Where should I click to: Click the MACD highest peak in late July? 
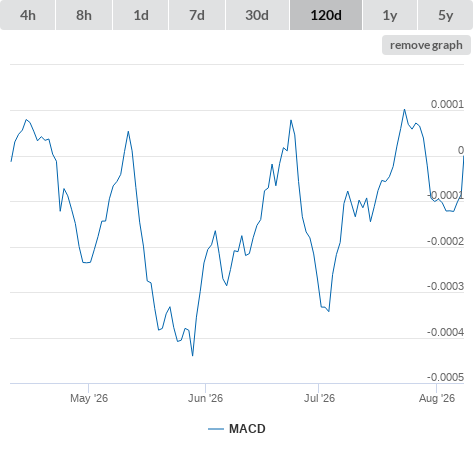click(x=404, y=109)
